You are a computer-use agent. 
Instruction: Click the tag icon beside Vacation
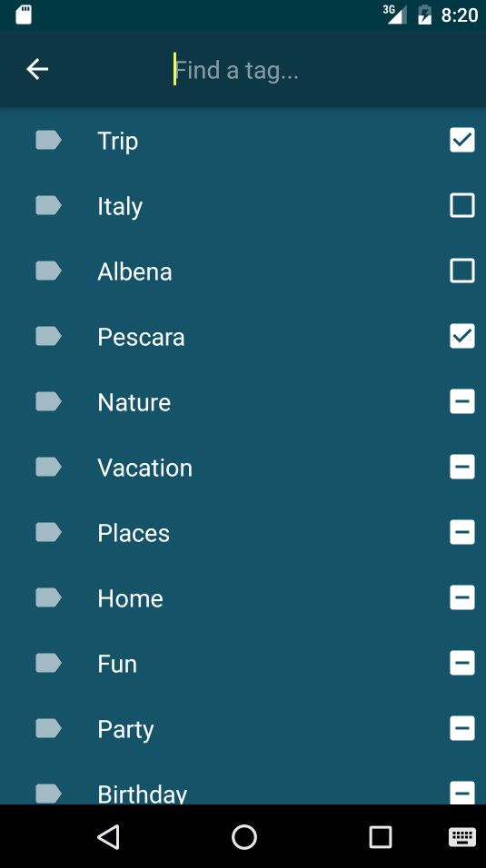(x=48, y=467)
